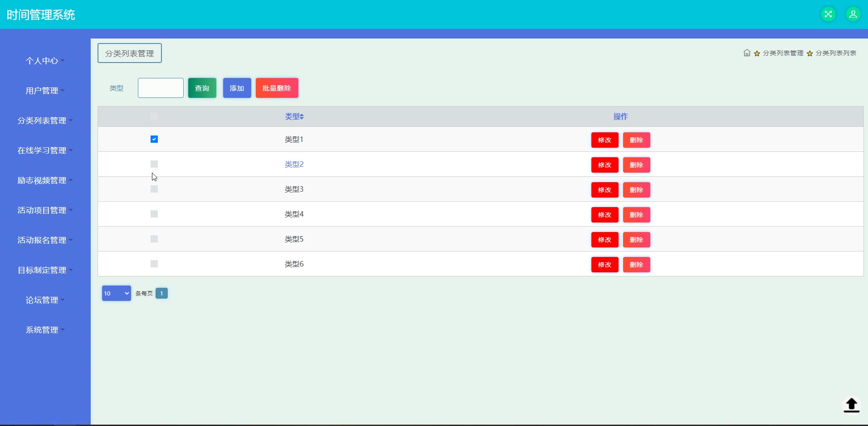Click 删除 button for 类型6 row

(x=636, y=265)
